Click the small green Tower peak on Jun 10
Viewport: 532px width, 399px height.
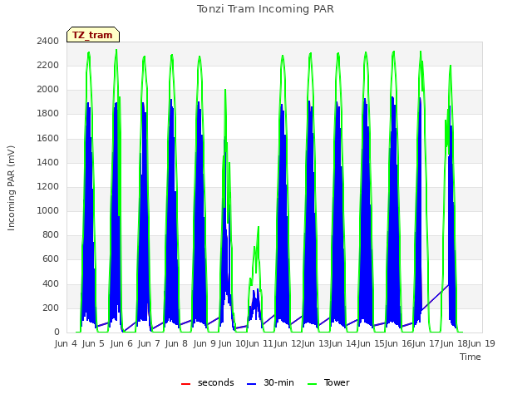pos(259,227)
